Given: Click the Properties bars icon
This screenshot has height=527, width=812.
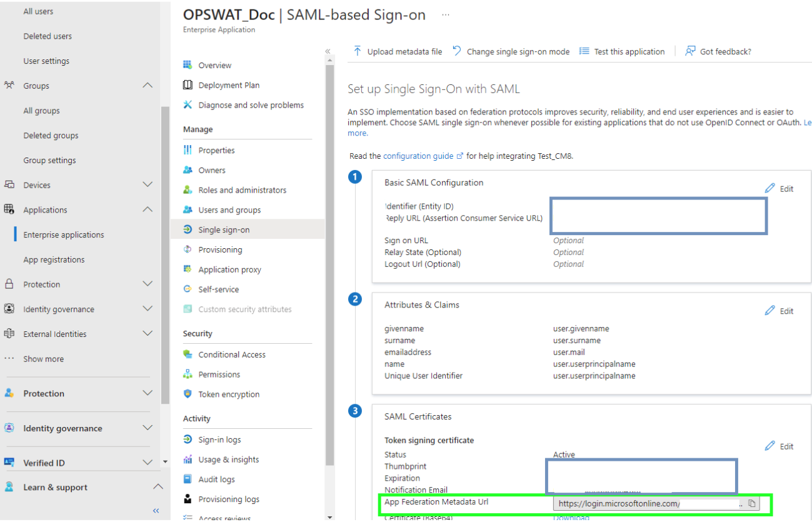Looking at the screenshot, I should tap(188, 150).
